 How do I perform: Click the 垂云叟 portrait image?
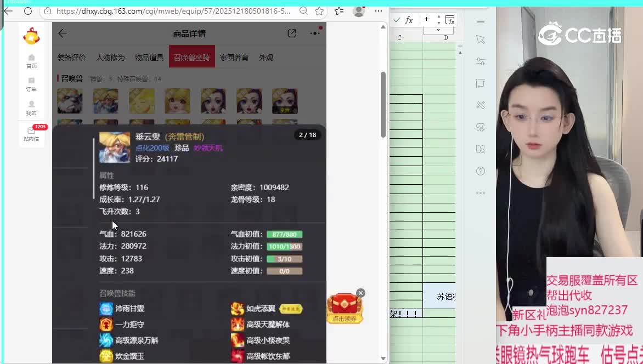(x=115, y=147)
